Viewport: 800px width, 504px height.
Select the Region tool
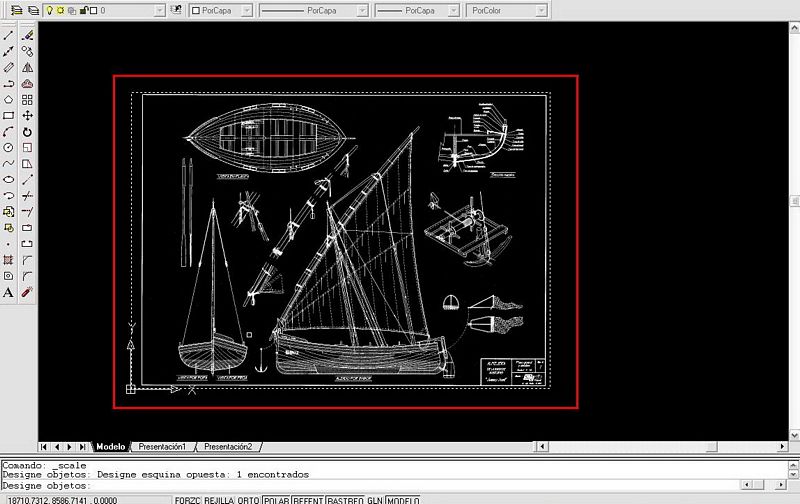[x=8, y=276]
